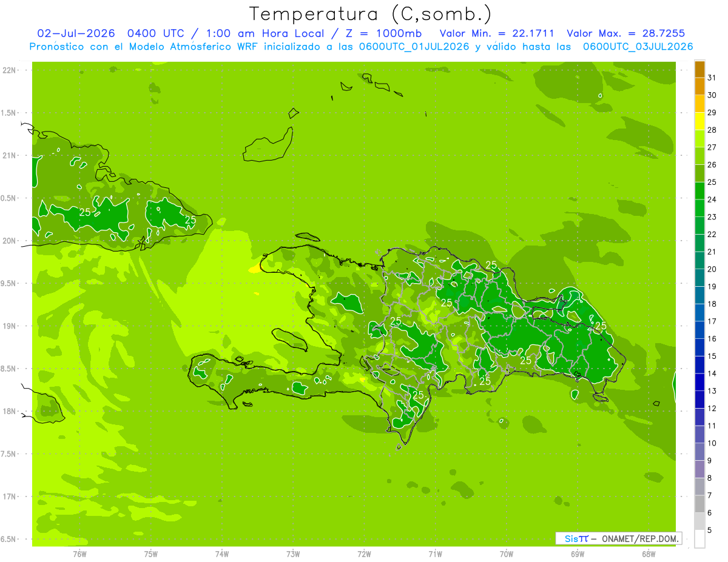Click colorbar value '8'

(x=710, y=478)
